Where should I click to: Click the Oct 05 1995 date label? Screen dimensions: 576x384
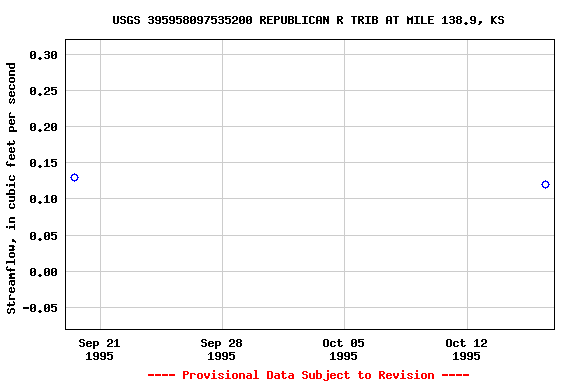tap(343, 349)
